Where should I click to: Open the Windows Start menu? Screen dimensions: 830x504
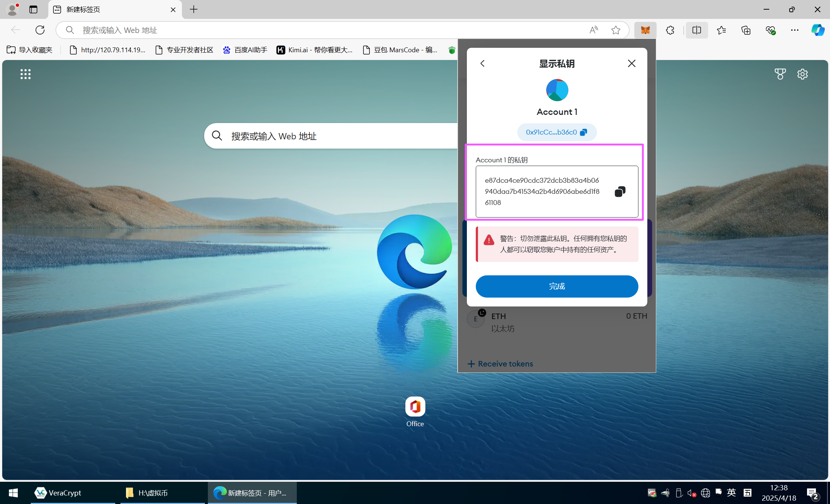tap(13, 493)
